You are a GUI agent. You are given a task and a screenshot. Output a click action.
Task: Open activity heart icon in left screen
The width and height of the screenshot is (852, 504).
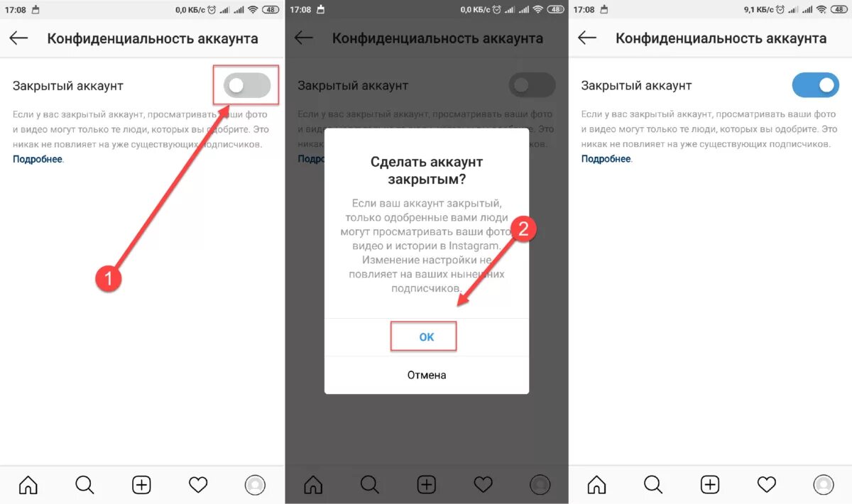pyautogui.click(x=198, y=485)
